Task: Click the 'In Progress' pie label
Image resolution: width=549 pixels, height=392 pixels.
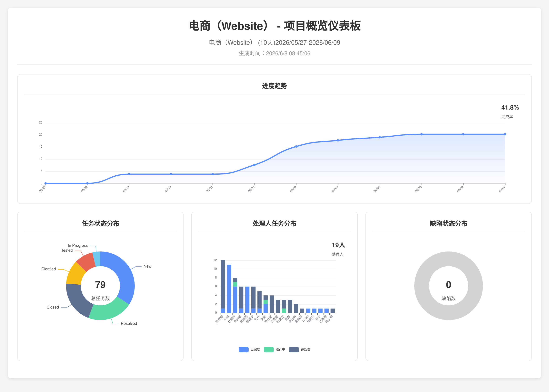Action: point(78,245)
